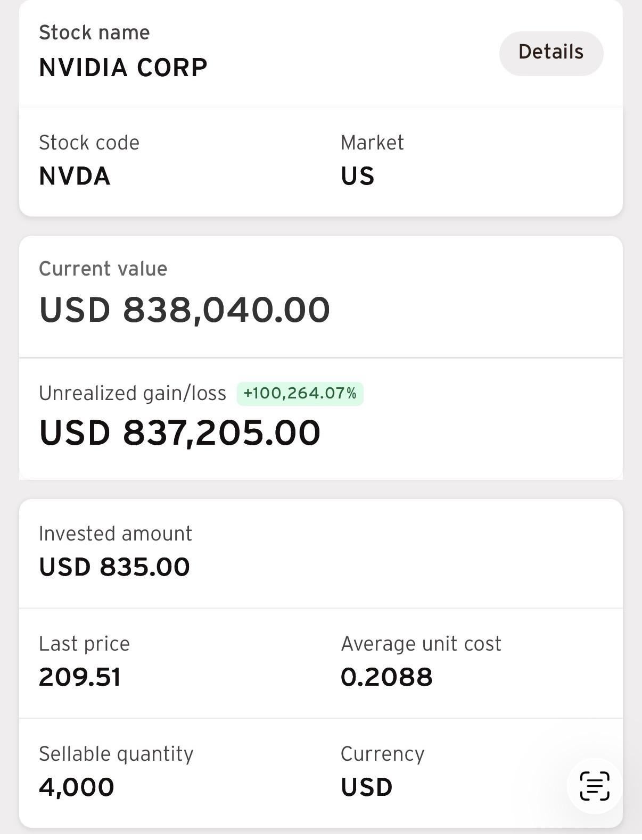Tap the floating scan icon button
Viewport: 642px width, 840px height.
(x=594, y=786)
